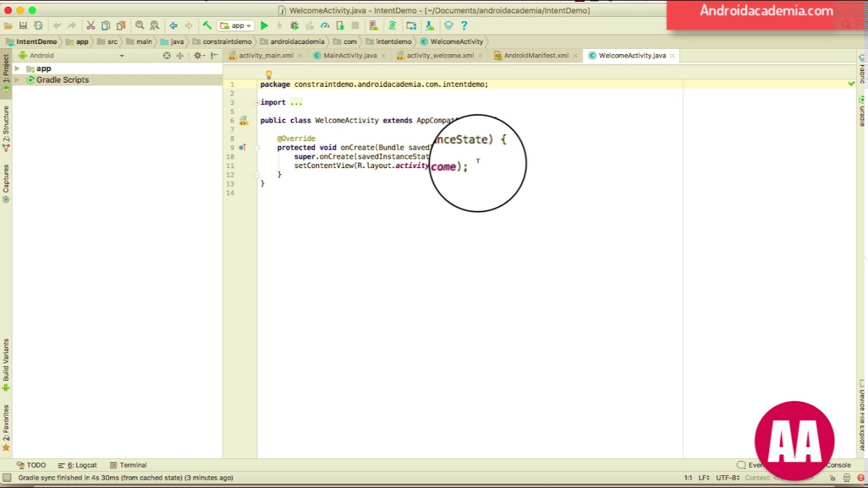This screenshot has height=488, width=868.
Task: Open the Android Profiler gauge icon
Action: pos(325,26)
